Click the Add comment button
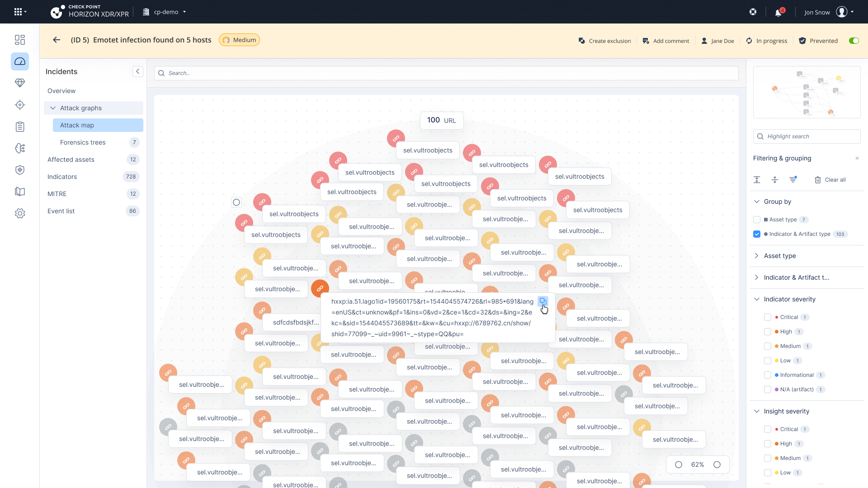The width and height of the screenshot is (868, 488). [x=665, y=41]
